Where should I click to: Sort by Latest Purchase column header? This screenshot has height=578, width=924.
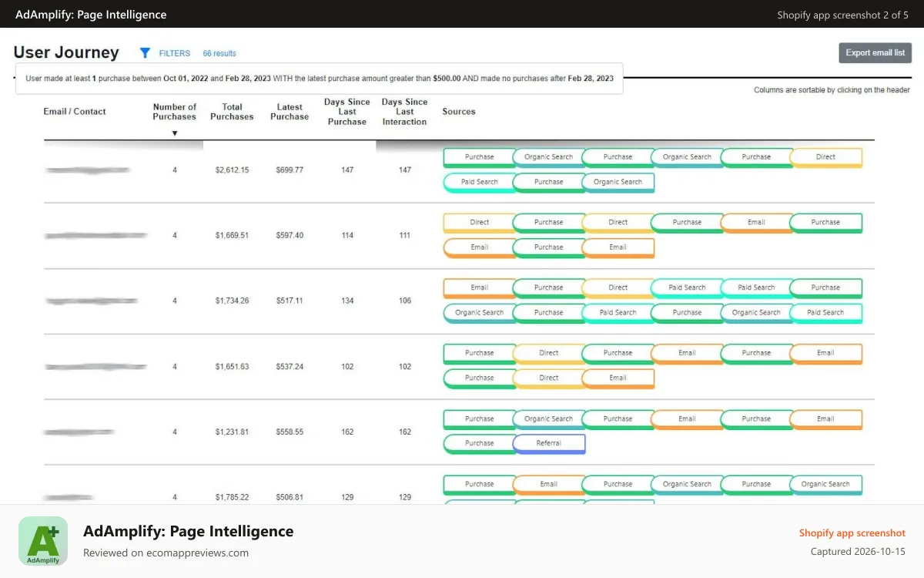pyautogui.click(x=290, y=112)
